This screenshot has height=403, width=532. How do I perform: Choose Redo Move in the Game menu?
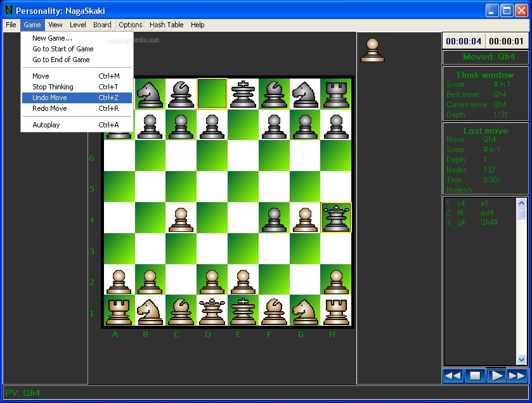(77, 108)
